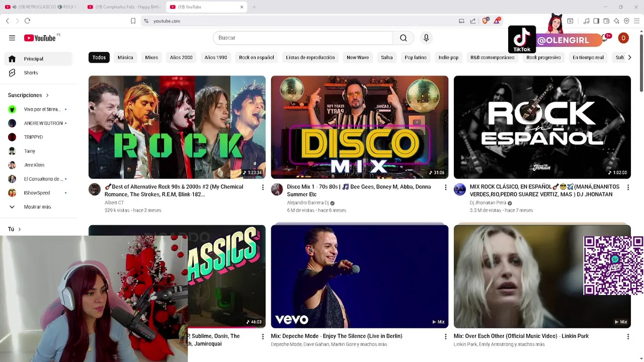Start voice search with the microphone icon
The image size is (644, 362).
pyautogui.click(x=426, y=38)
